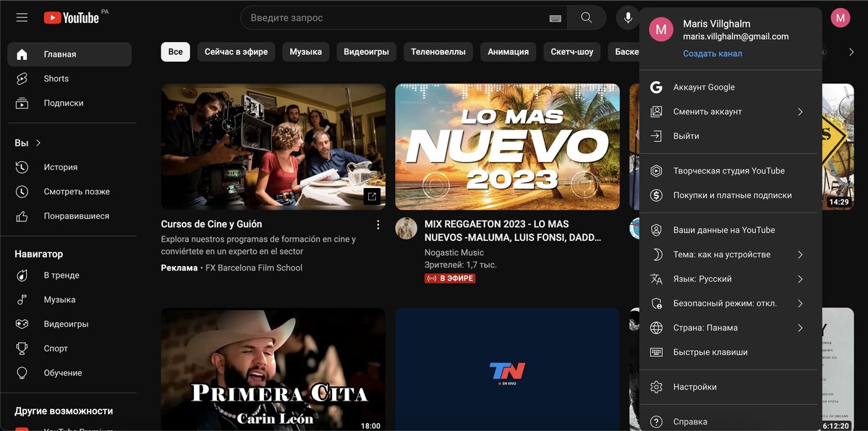Open Понравившиеся videos

click(69, 216)
